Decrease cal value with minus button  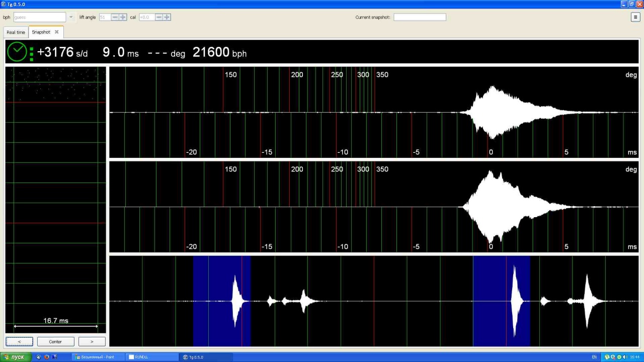click(x=158, y=17)
